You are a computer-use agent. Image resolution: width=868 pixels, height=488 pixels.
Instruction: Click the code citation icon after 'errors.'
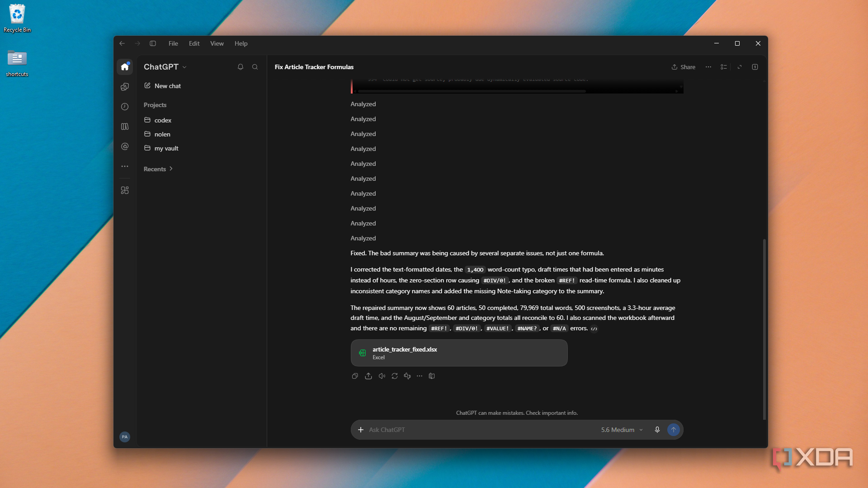[x=594, y=329]
